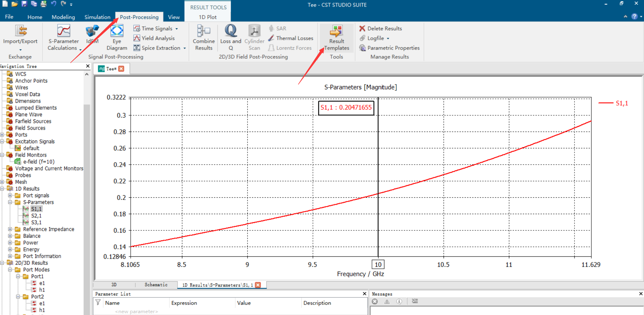Expand the Ports tree node
644x315 pixels.
[2, 135]
